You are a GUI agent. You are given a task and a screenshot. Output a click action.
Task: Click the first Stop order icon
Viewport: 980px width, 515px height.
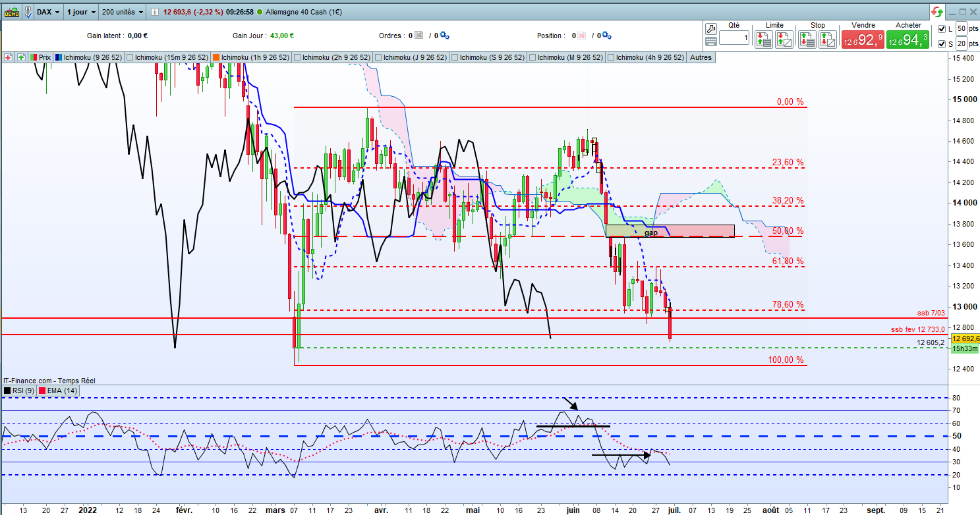point(807,40)
